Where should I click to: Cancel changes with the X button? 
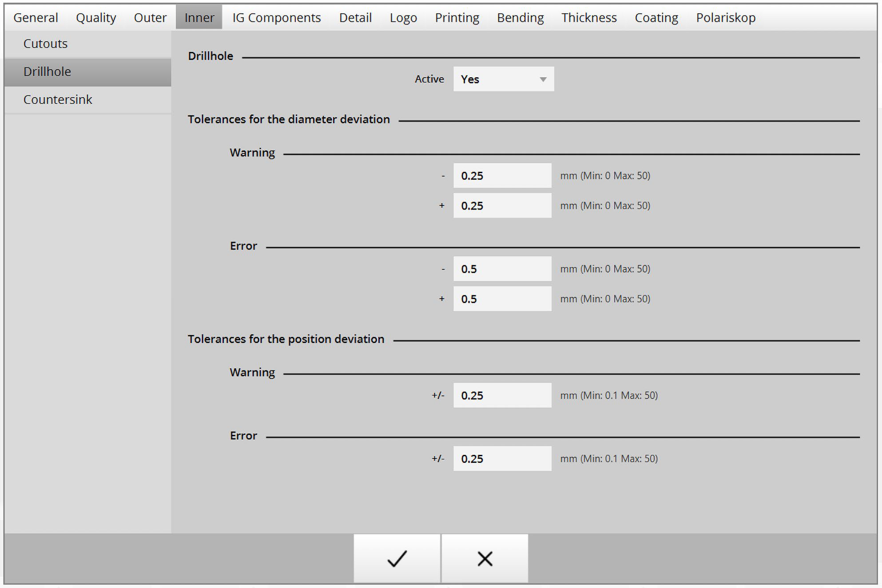(485, 558)
